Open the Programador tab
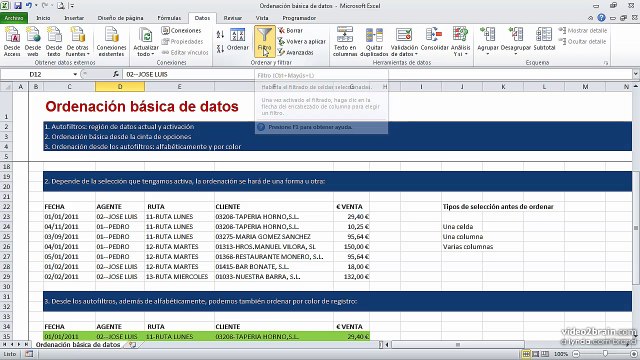 (299, 18)
